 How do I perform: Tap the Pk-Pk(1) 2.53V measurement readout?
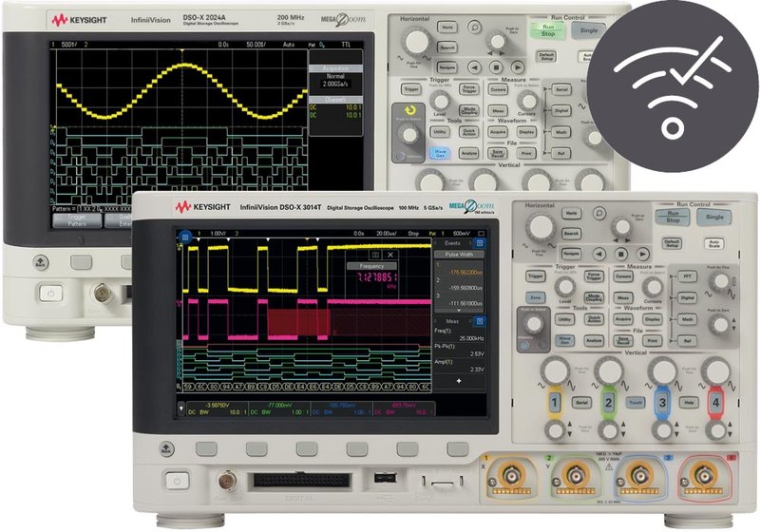(x=459, y=350)
